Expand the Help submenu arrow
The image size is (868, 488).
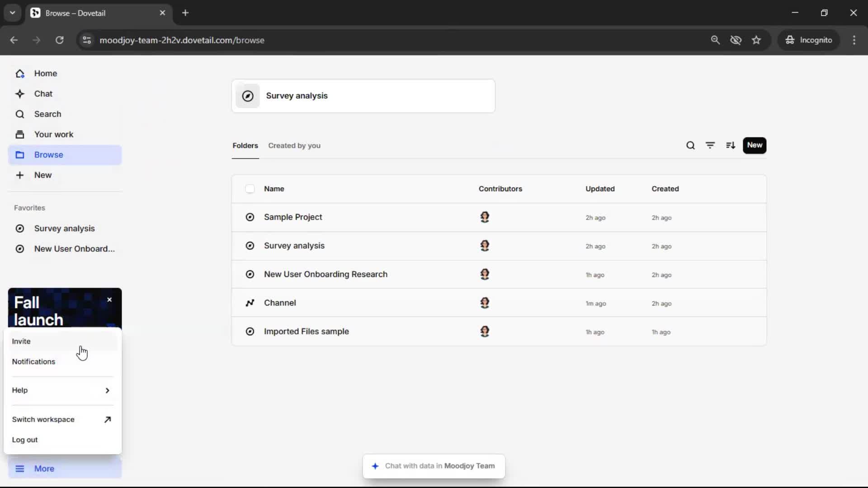point(107,390)
